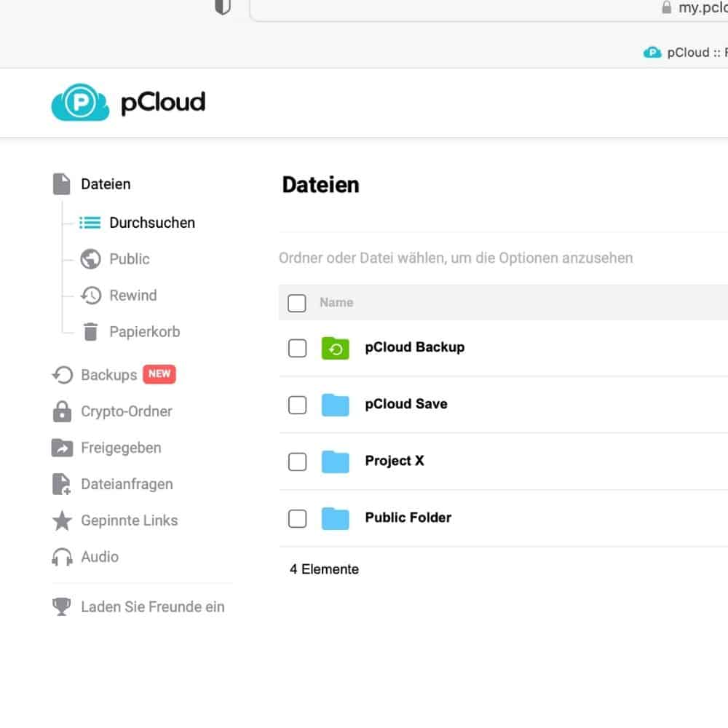This screenshot has height=728, width=728.
Task: Check the Public Folder row checkbox
Action: coord(297,518)
